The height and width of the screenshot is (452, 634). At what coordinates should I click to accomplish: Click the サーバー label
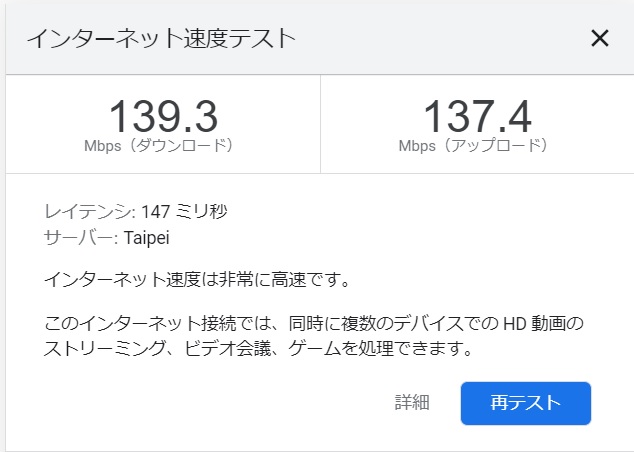[81, 238]
